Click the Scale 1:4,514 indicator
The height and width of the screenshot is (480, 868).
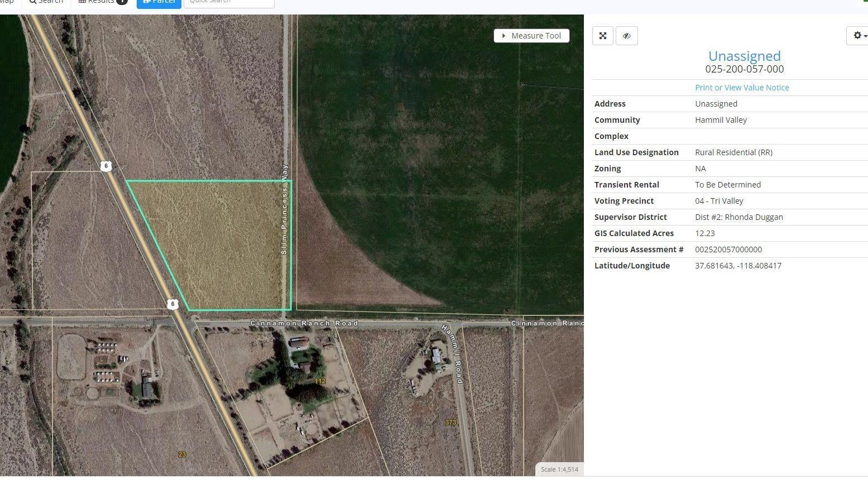tap(559, 469)
